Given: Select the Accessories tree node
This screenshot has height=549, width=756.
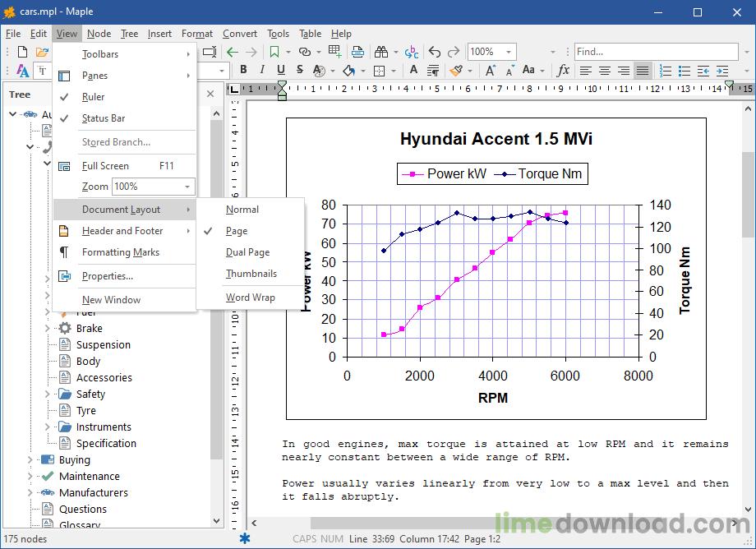Looking at the screenshot, I should pos(104,377).
